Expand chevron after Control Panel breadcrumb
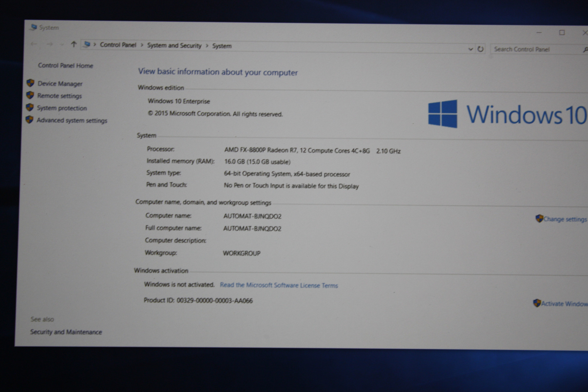Viewport: 588px width, 392px height. point(142,45)
